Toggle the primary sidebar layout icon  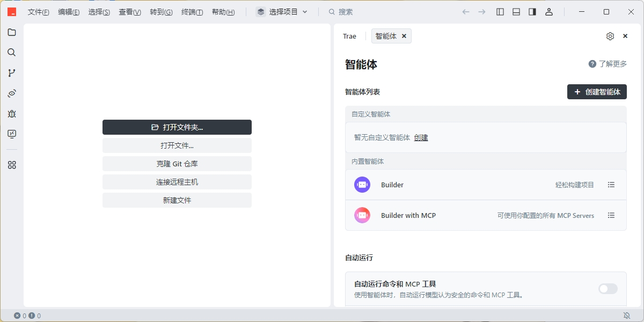pos(500,12)
